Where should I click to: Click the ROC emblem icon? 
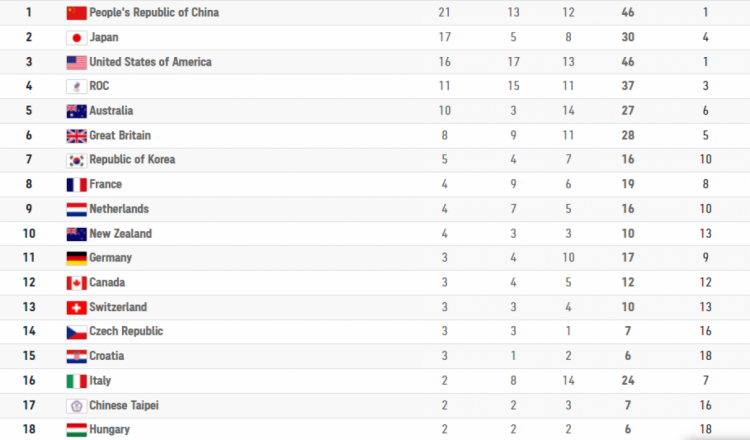77,87
